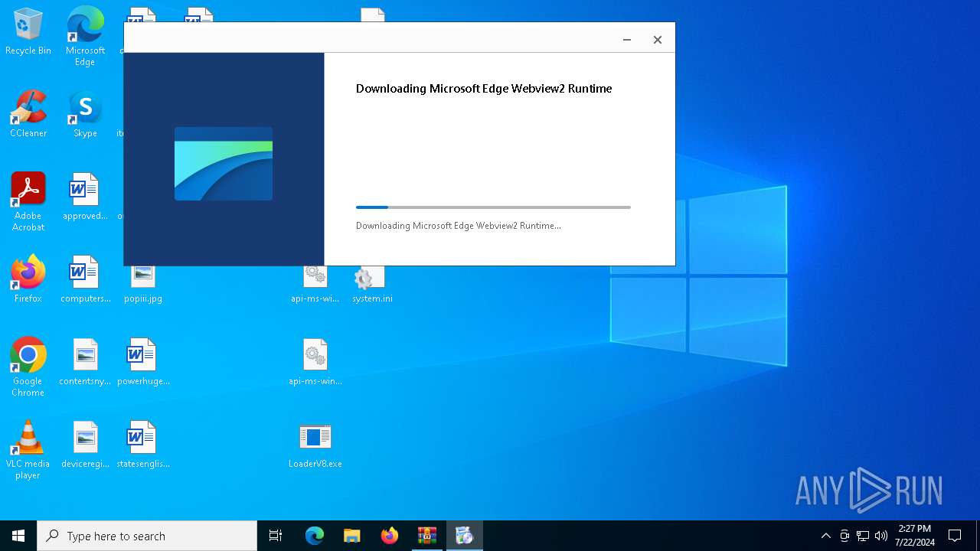
Task: Select the deviceregi... image file
Action: pos(85,445)
